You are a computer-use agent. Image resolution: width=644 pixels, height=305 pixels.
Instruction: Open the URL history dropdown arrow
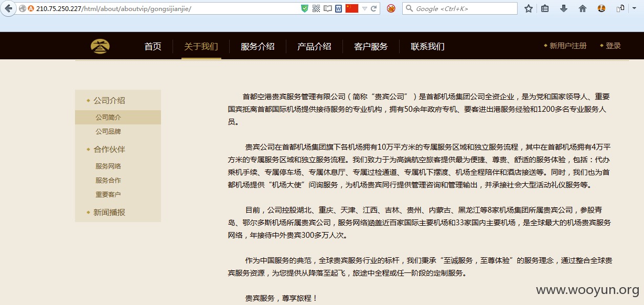[x=364, y=9]
